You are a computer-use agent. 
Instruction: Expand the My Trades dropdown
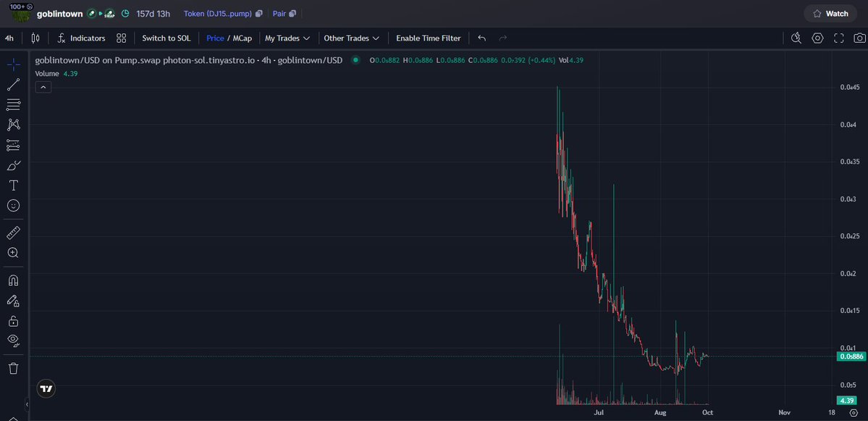click(x=287, y=38)
